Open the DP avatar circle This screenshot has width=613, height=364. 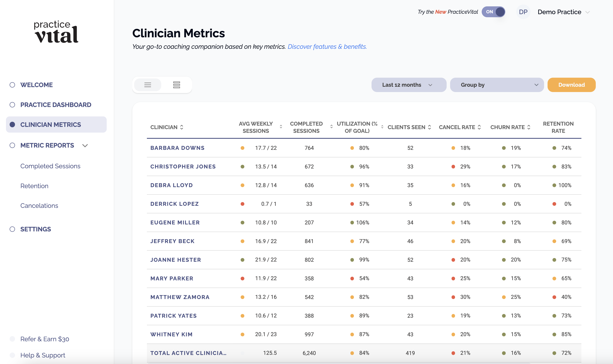(x=523, y=12)
